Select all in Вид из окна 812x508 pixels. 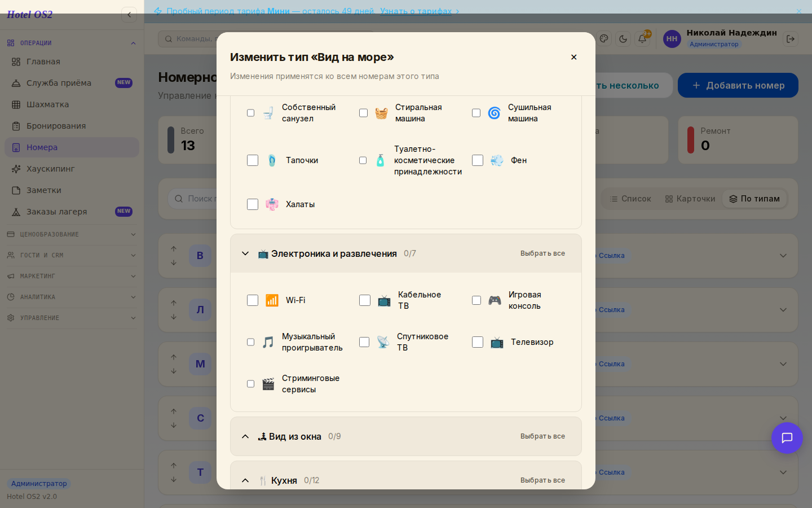pos(542,436)
